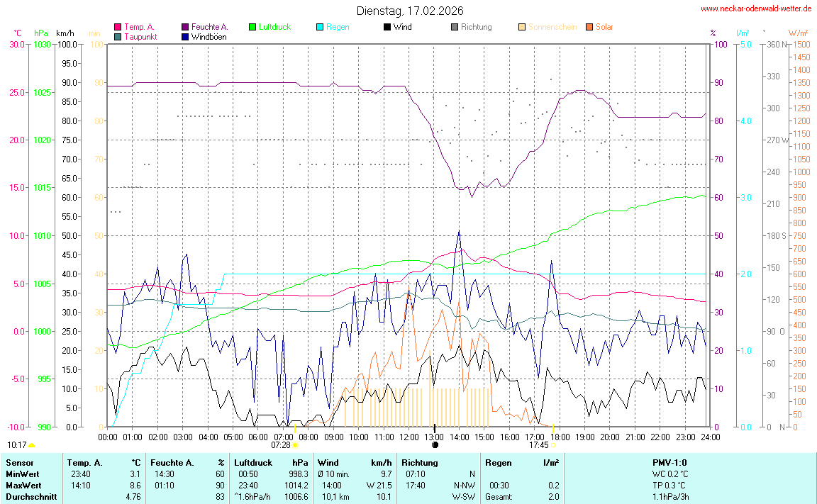Click the orange Solar legend square

pos(589,27)
